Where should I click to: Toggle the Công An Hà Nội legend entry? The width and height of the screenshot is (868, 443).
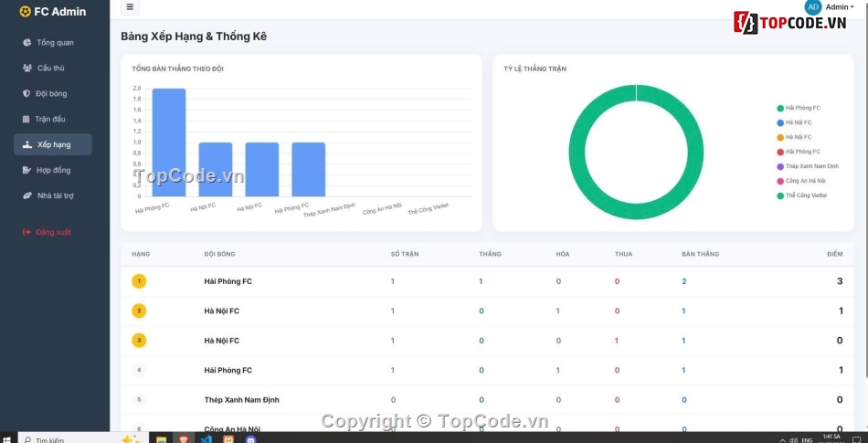click(x=801, y=181)
